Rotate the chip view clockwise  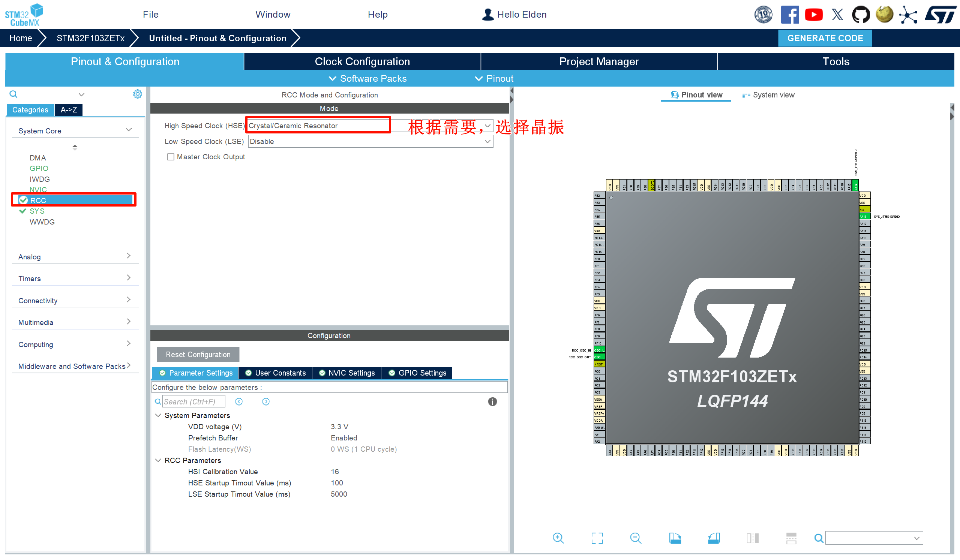[x=675, y=538]
